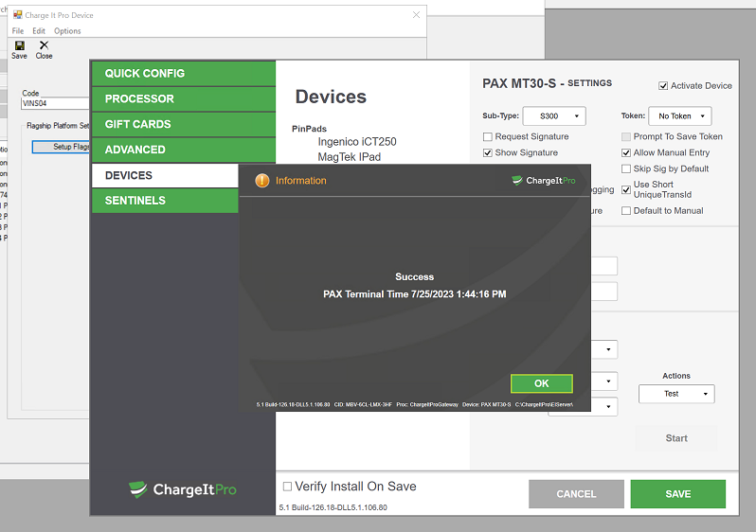Click the PinPads category label
Viewport: 756px width, 532px height.
(x=309, y=129)
